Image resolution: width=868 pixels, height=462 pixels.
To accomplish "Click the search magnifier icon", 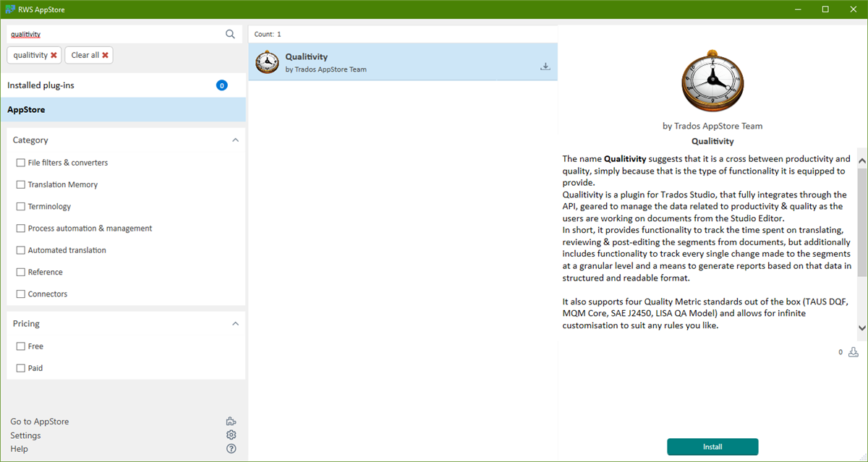I will point(230,34).
